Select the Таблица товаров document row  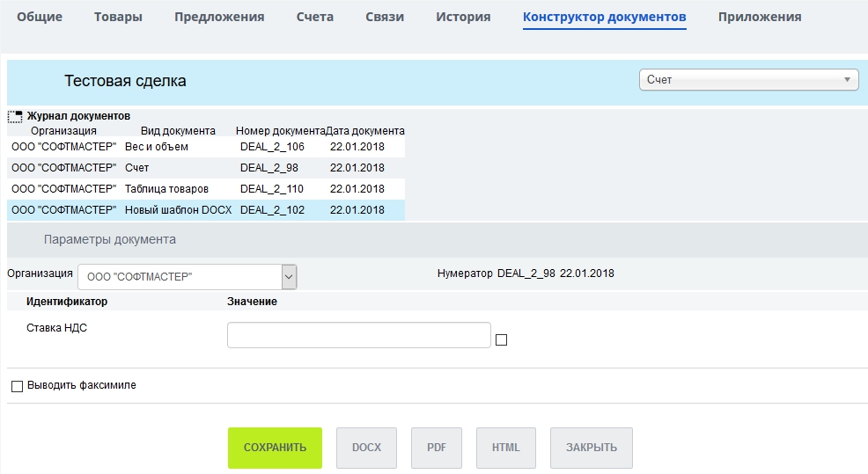tap(206, 189)
